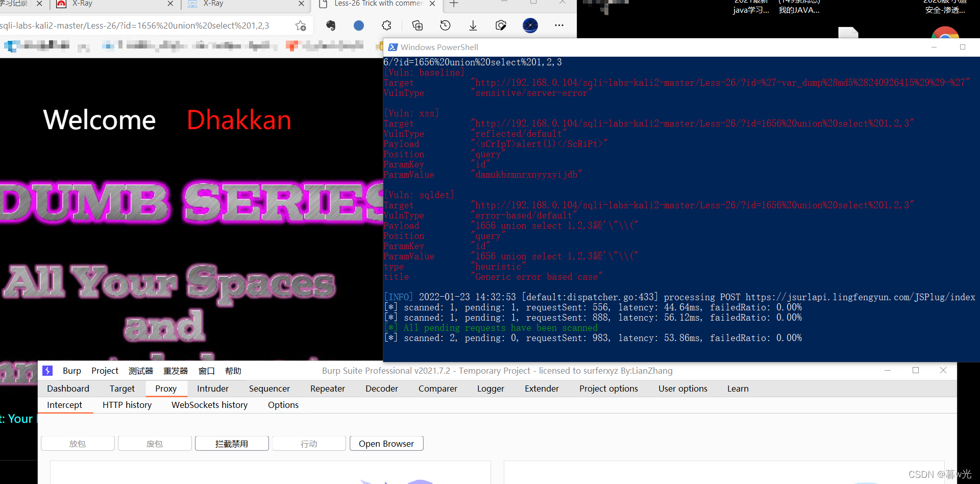Click the 行动 action button
Image resolution: width=980 pixels, height=484 pixels.
(x=309, y=444)
